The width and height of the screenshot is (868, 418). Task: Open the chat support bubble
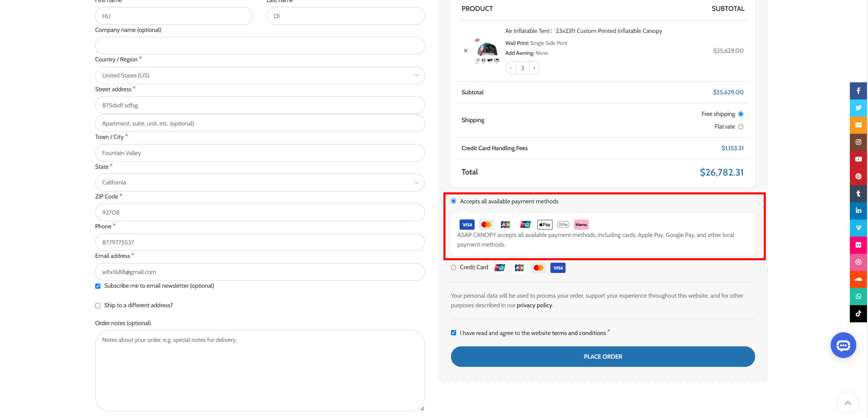click(843, 345)
